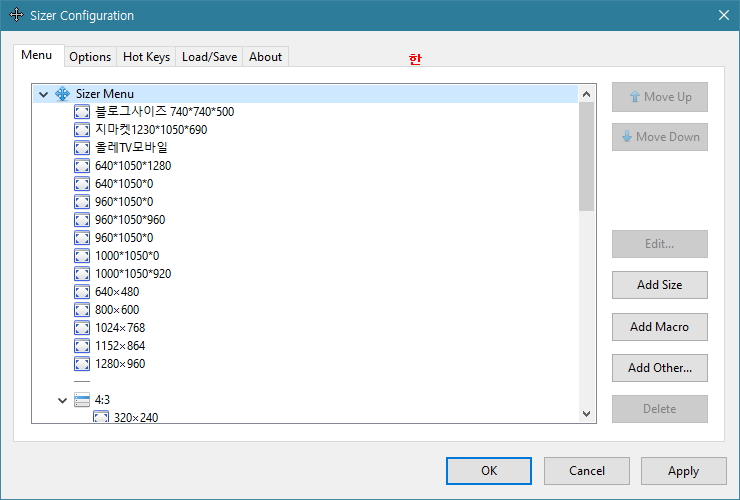Select the 4:3 submenu row
Viewport: 740px width, 500px height.
click(x=102, y=400)
